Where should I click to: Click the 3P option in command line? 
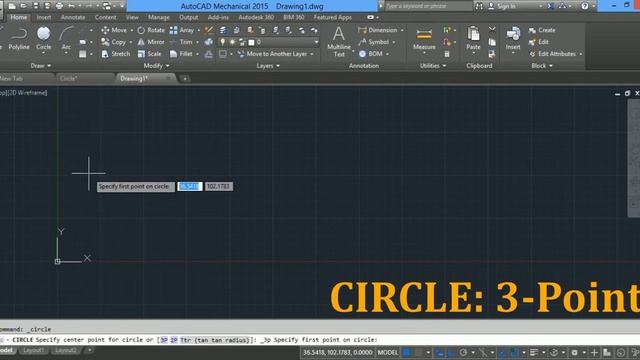(164, 340)
